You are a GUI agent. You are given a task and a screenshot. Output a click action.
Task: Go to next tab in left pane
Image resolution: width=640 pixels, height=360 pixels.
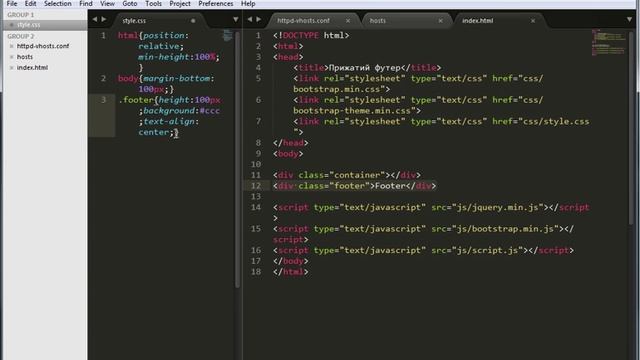[104, 19]
